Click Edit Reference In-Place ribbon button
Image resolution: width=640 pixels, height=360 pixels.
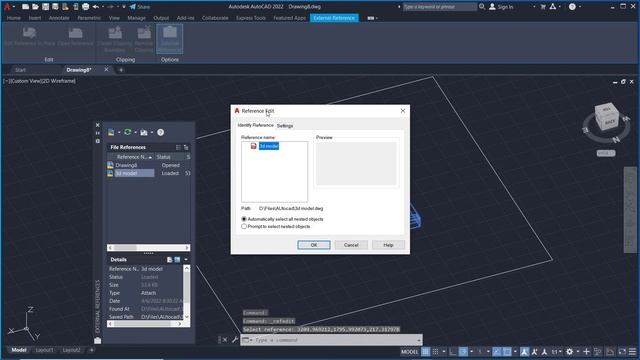29,37
